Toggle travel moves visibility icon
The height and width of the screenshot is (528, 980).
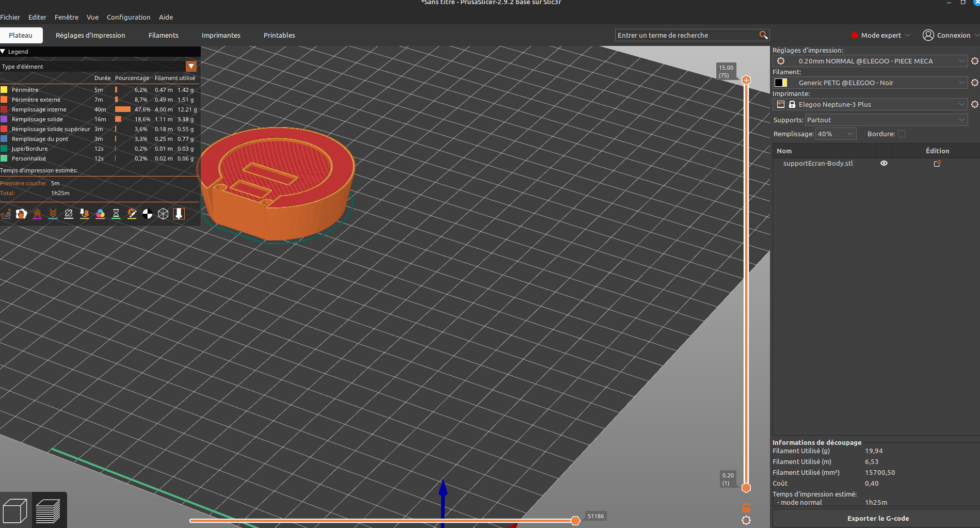6,214
